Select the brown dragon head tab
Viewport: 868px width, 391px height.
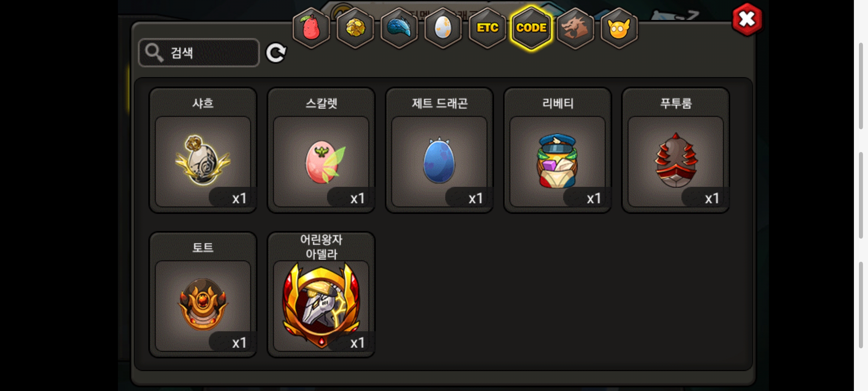(x=575, y=28)
